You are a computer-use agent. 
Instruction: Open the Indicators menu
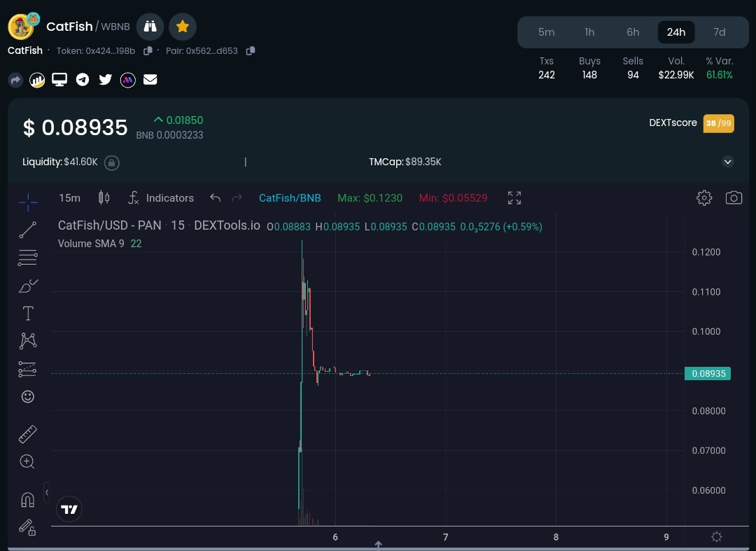coord(161,198)
